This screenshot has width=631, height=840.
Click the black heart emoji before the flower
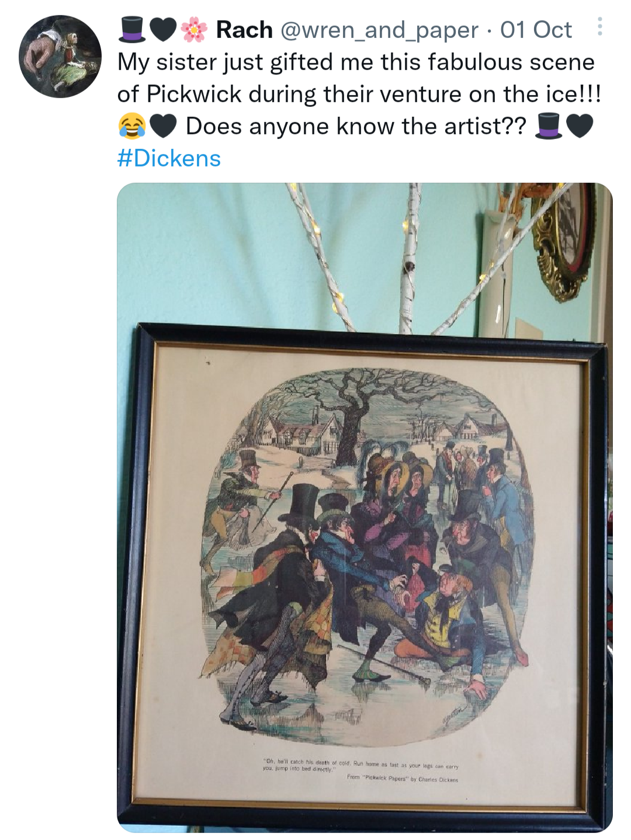(x=163, y=30)
